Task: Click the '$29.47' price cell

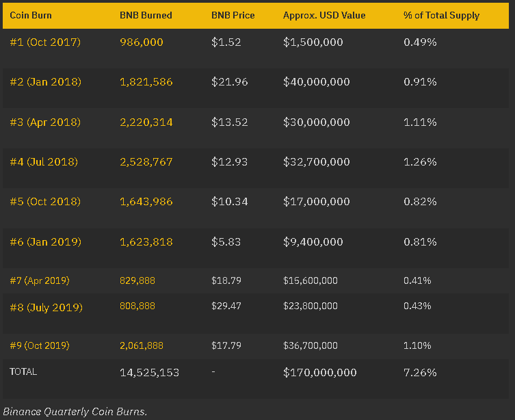Action: click(226, 306)
